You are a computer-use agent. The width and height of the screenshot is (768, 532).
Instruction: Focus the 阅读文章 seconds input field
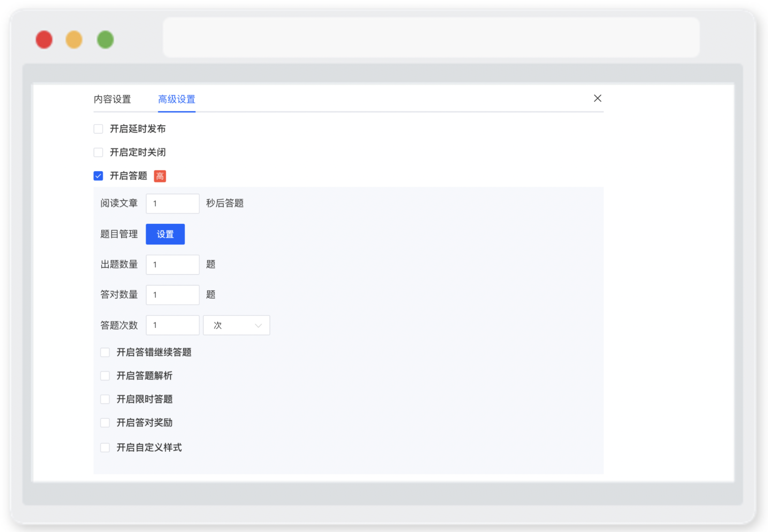[173, 204]
